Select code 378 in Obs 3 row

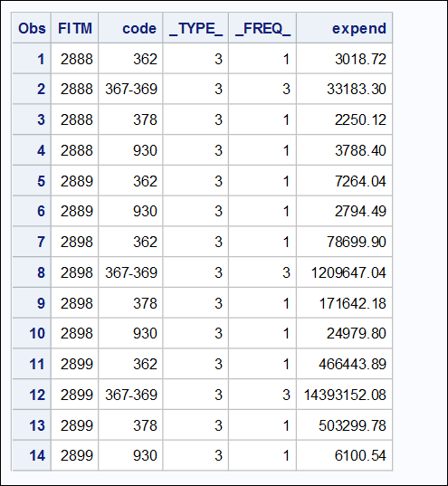[x=145, y=119]
